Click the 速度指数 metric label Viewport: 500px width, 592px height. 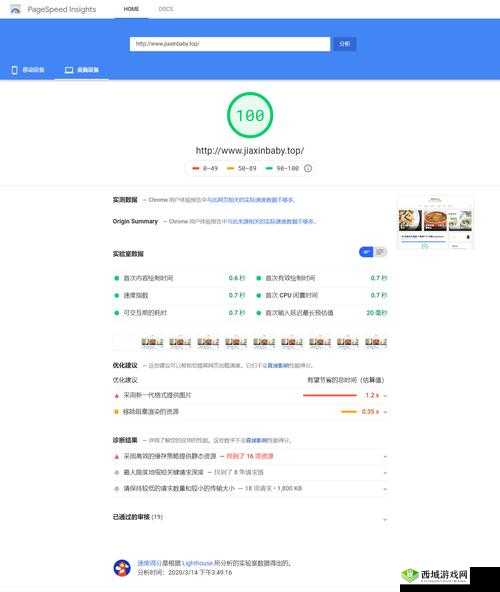pyautogui.click(x=136, y=295)
